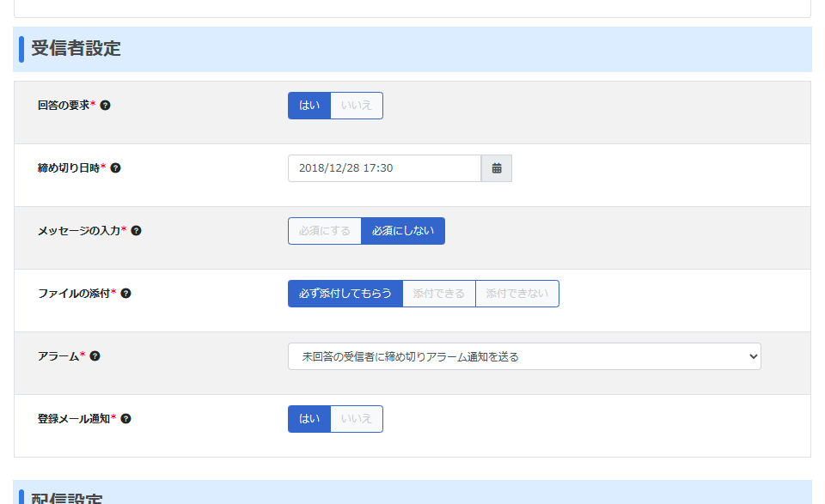This screenshot has height=504, width=825.
Task: Click help icon next to アラーム
Action: [x=95, y=356]
